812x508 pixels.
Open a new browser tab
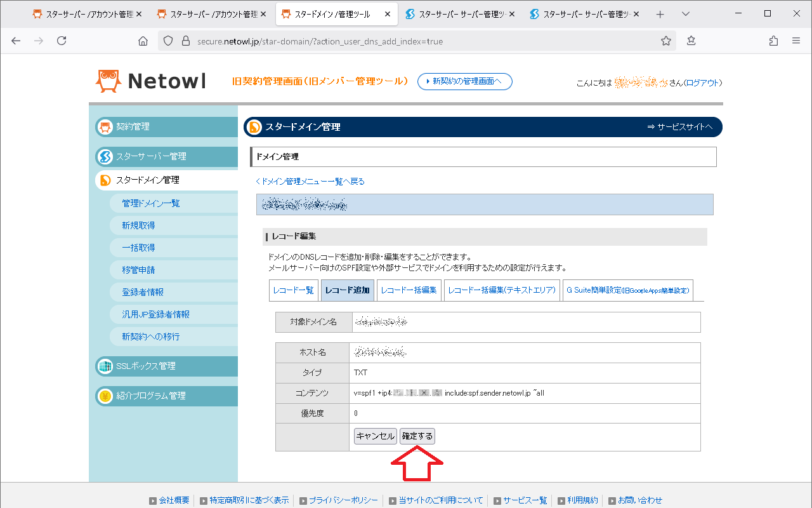(660, 14)
